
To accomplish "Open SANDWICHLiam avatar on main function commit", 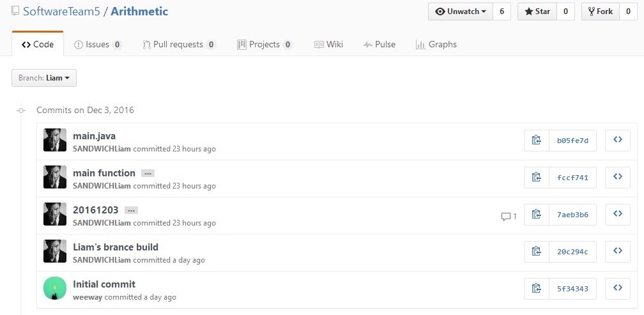I will [55, 177].
